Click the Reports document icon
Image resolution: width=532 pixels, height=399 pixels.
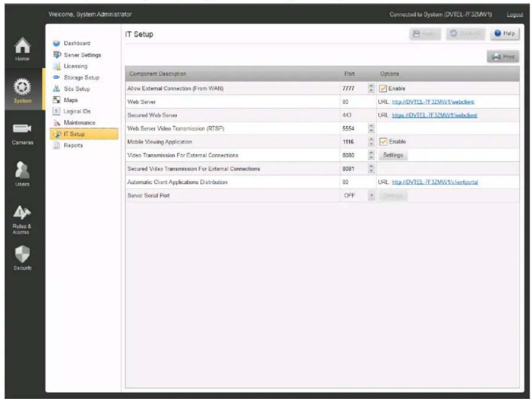click(57, 145)
